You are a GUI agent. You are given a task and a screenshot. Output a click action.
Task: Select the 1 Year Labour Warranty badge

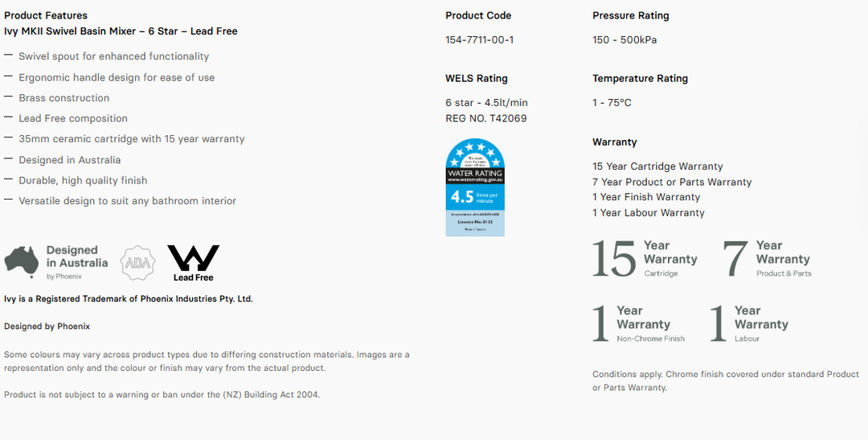coord(749,324)
